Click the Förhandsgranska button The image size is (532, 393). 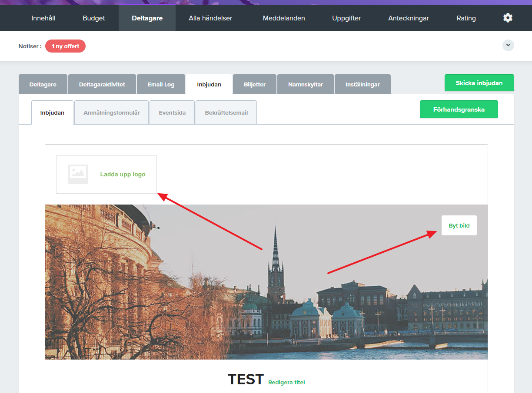pyautogui.click(x=459, y=109)
